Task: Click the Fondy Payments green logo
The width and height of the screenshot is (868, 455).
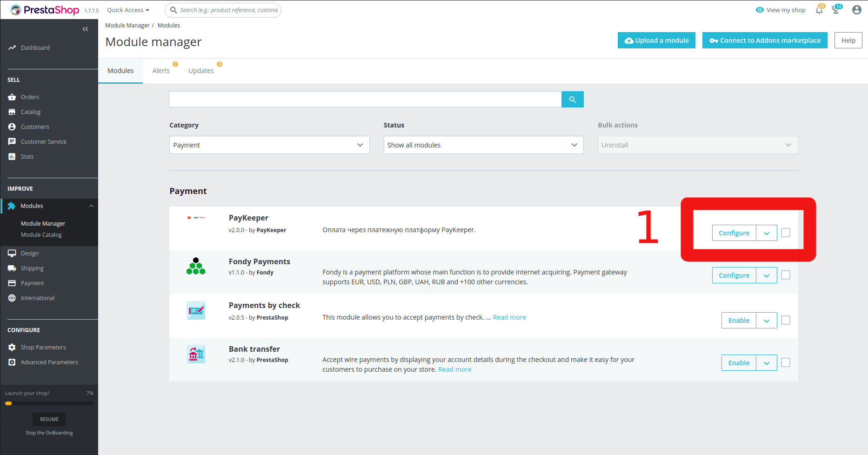Action: tap(196, 267)
